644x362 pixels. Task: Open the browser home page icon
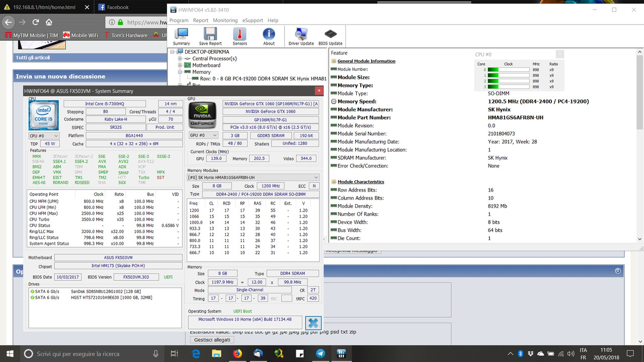click(49, 22)
